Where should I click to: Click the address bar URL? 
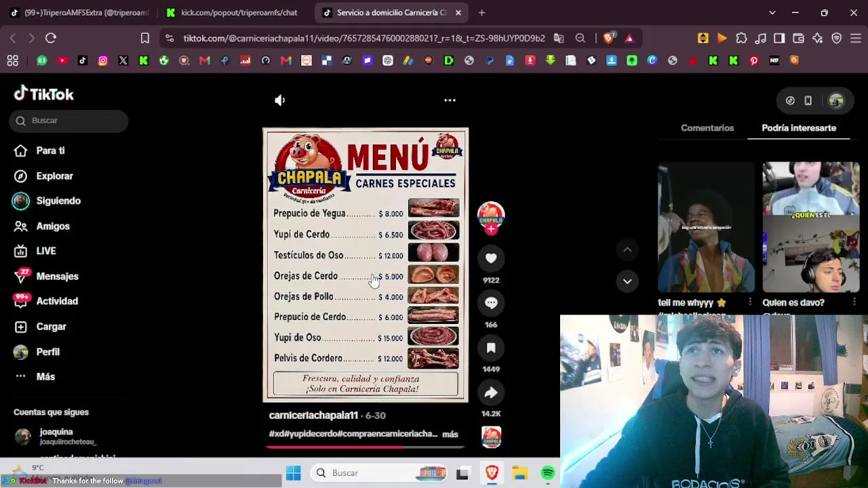pos(364,39)
